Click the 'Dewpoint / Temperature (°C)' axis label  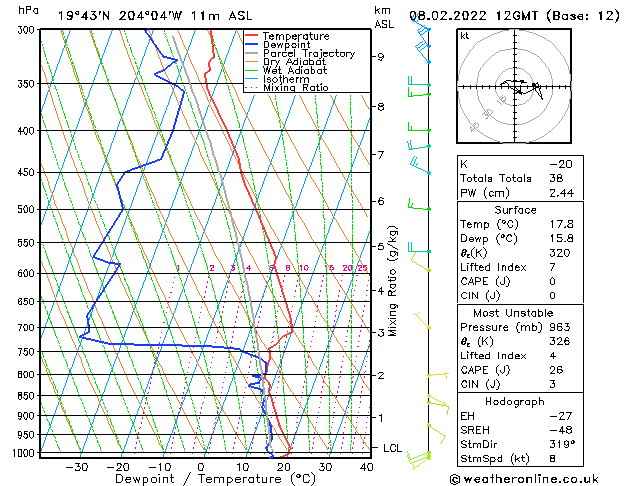(215, 479)
